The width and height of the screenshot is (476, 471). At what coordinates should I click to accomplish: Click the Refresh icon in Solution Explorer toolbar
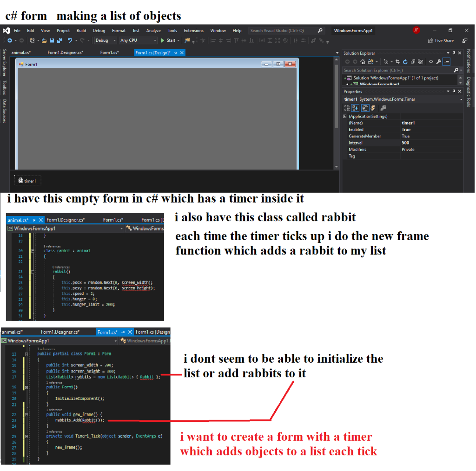click(x=405, y=61)
